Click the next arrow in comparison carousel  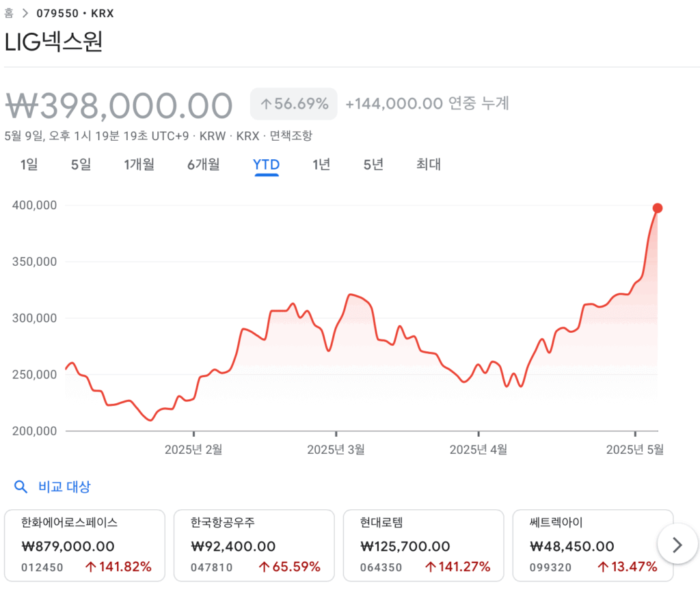(677, 545)
